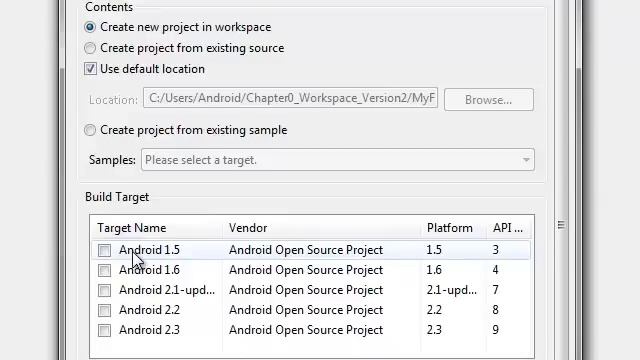Click the Location path field
Viewport: 640px width, 360px height.
291,98
